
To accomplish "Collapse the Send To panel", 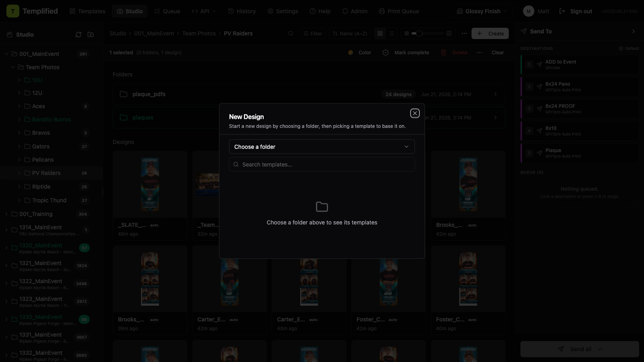I will point(634,31).
